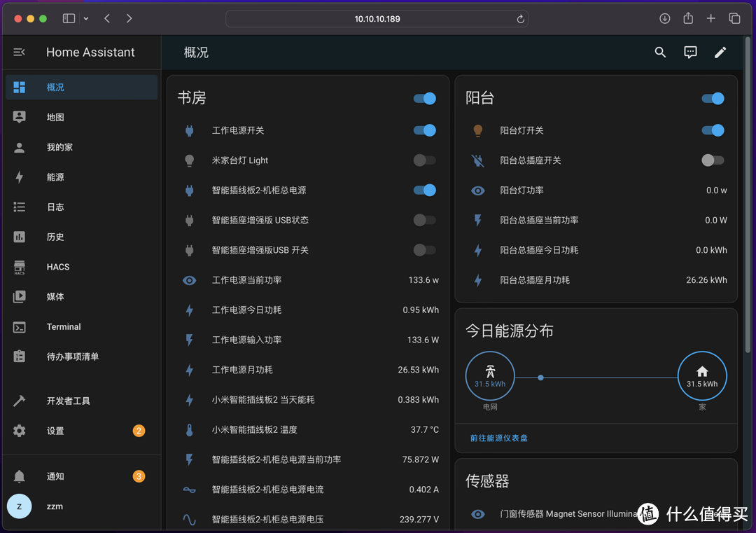Turn off the 工作电源开关 switch
This screenshot has height=533, width=756.
point(424,130)
